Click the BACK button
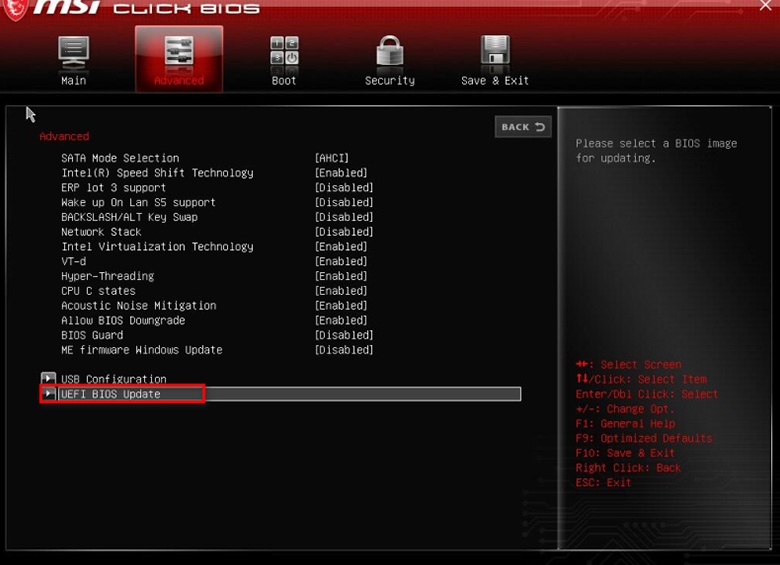 point(523,127)
